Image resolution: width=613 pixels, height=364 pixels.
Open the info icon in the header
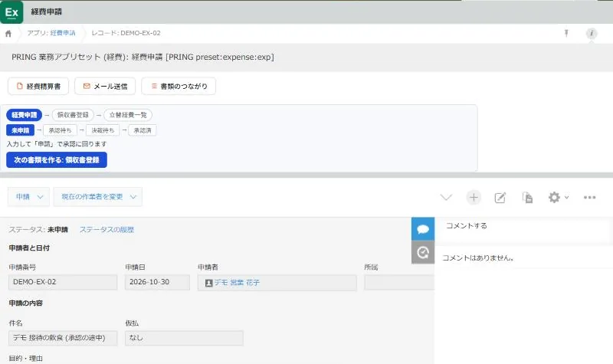(x=592, y=33)
